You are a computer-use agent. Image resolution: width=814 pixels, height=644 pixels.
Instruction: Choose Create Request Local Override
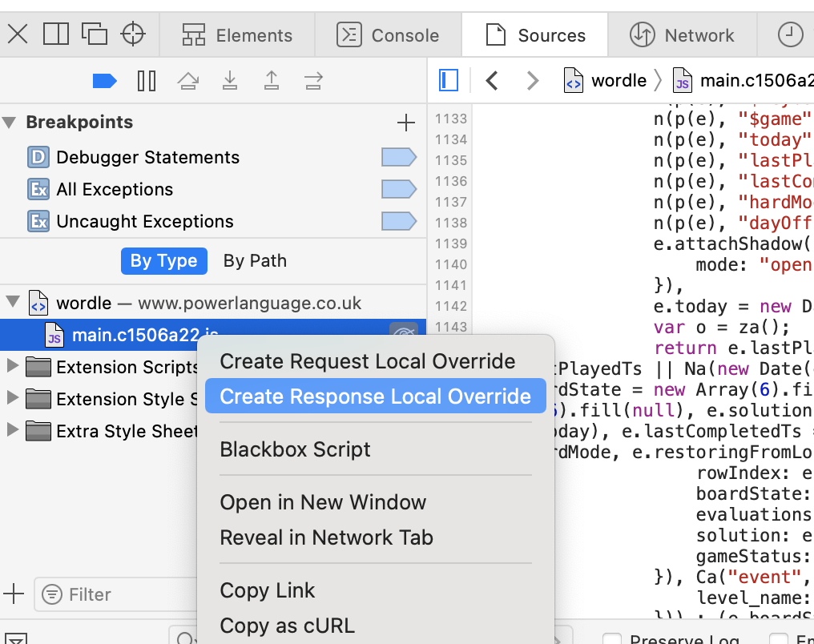click(376, 361)
